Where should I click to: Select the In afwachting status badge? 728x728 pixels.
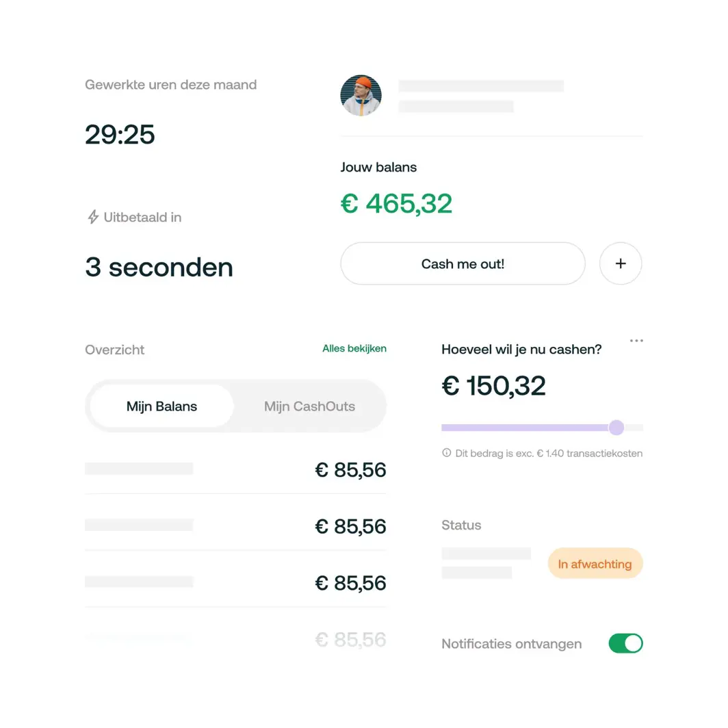point(595,563)
